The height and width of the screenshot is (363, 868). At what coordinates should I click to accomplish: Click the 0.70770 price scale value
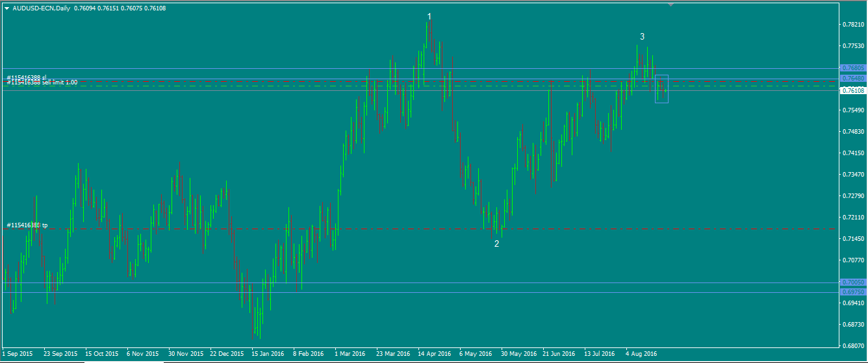coord(852,260)
